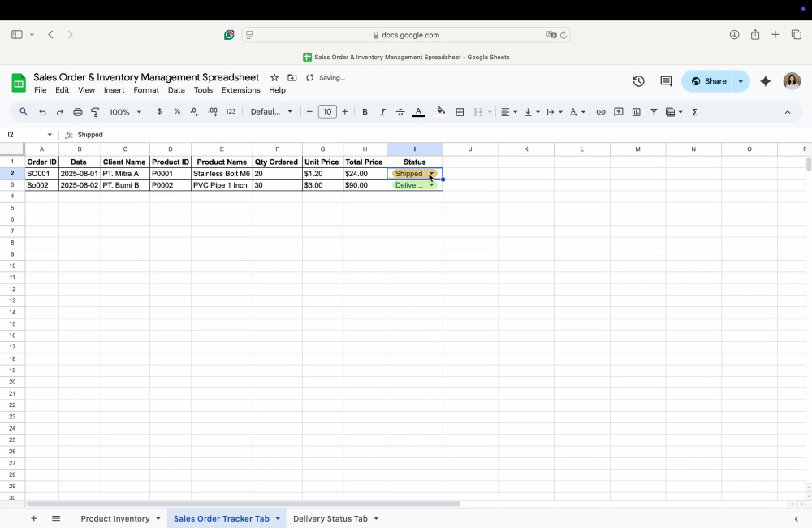Click the font size field showing 10
The width and height of the screenshot is (812, 528).
pyautogui.click(x=327, y=112)
